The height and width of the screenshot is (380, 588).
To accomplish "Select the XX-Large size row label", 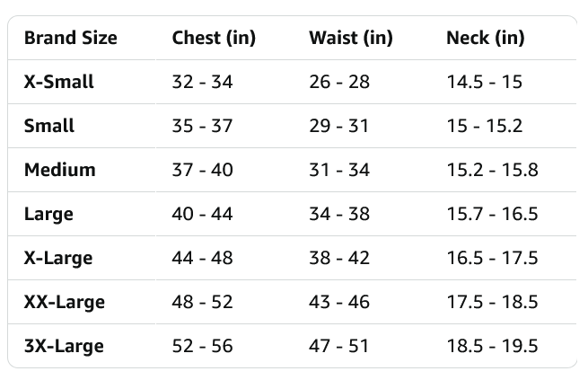I will (x=65, y=302).
